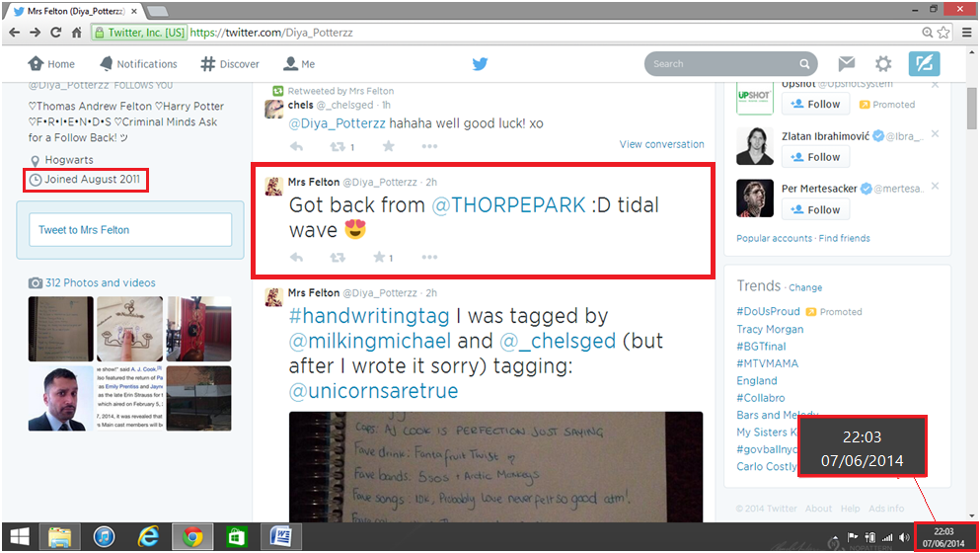
Task: Open the #BGTfinal trend
Action: click(761, 346)
